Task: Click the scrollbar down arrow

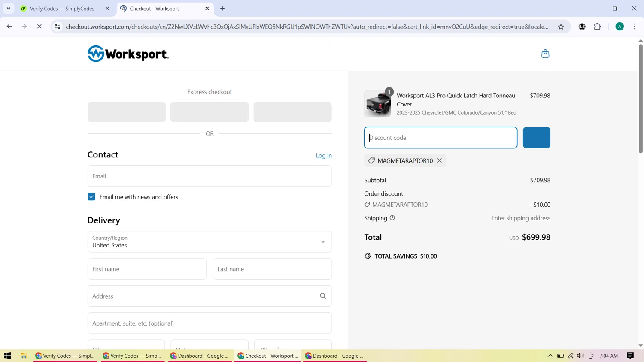Action: tap(641, 345)
